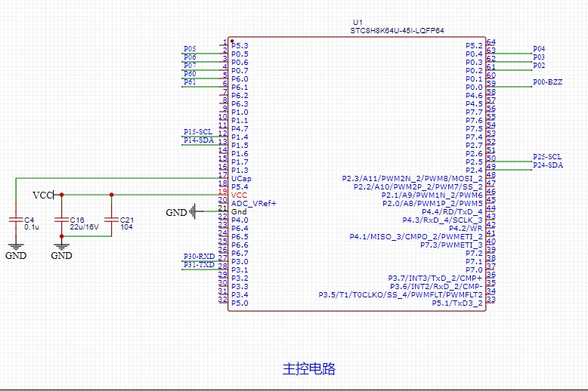This screenshot has width=588, height=391.
Task: Click the red VCC pin name
Action: coord(240,195)
